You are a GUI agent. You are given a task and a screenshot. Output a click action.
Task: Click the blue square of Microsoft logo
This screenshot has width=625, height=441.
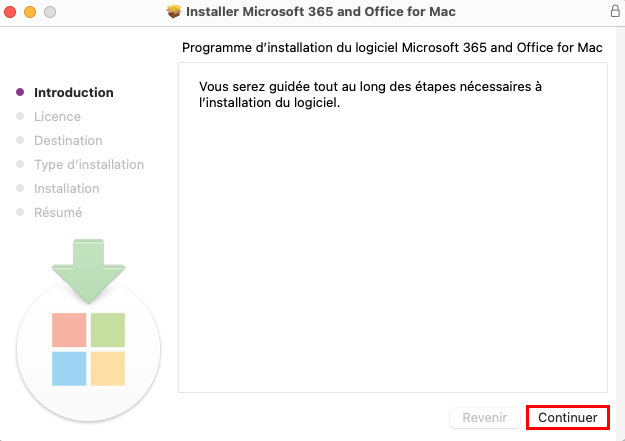point(69,369)
